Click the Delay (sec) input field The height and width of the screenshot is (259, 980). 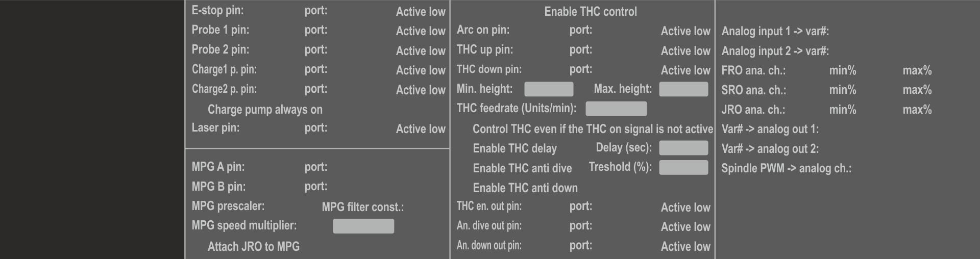click(683, 148)
